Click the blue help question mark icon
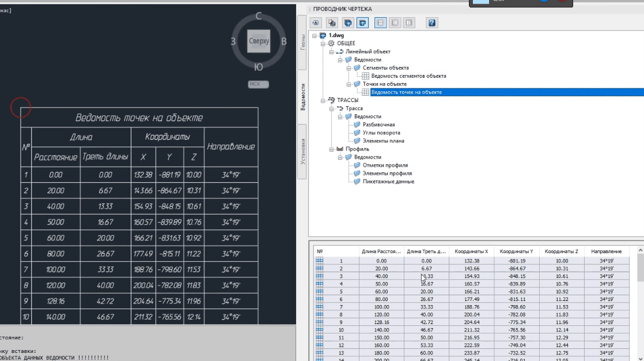The width and height of the screenshot is (644, 361). tap(431, 23)
